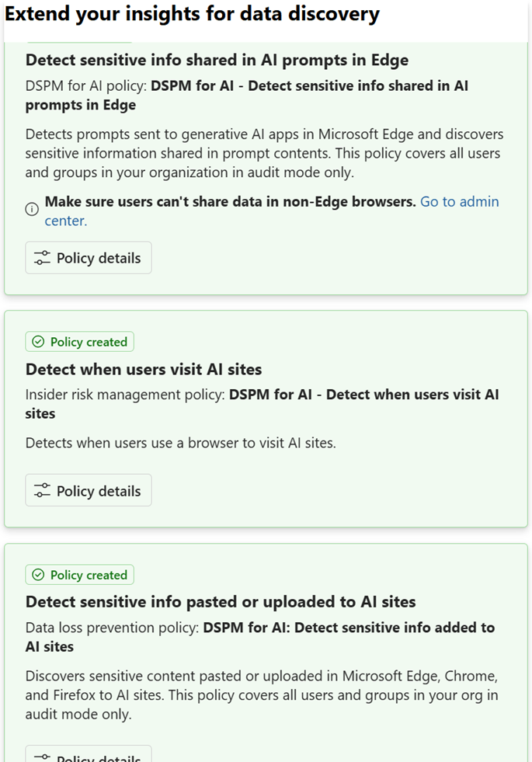The width and height of the screenshot is (532, 762).
Task: Click the bold insider risk policy name 'DSPM for AI - Detect when users visit AI sites'
Action: pyautogui.click(x=363, y=395)
